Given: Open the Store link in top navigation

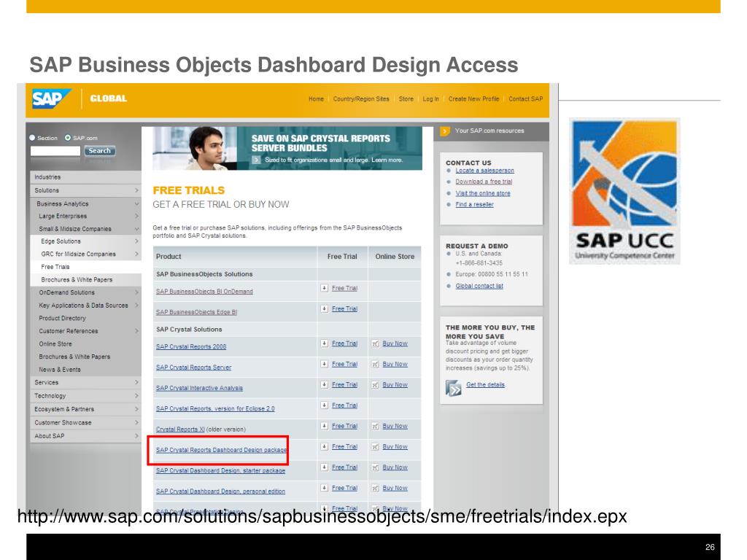Looking at the screenshot, I should point(406,99).
